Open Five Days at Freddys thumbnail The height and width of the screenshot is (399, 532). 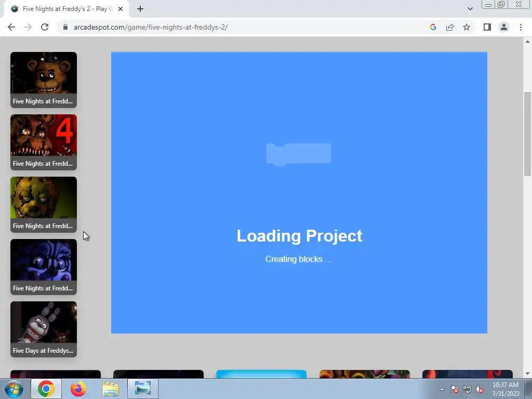coord(44,329)
